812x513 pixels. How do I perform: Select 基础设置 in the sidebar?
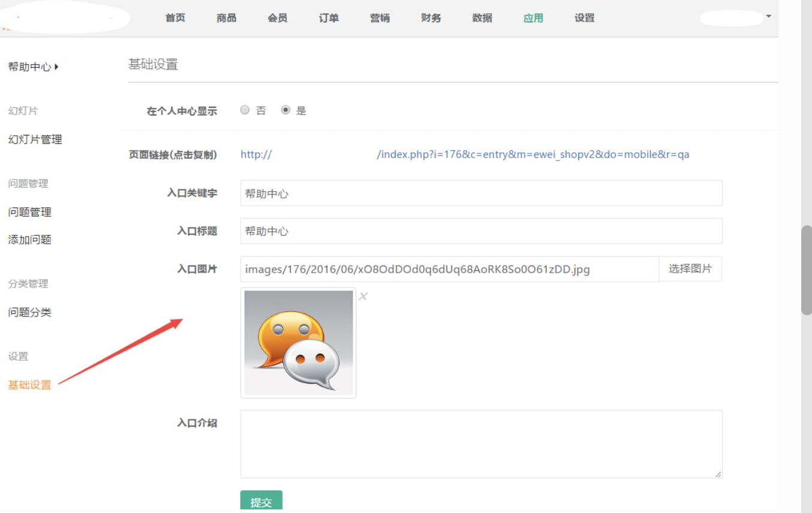pyautogui.click(x=30, y=385)
